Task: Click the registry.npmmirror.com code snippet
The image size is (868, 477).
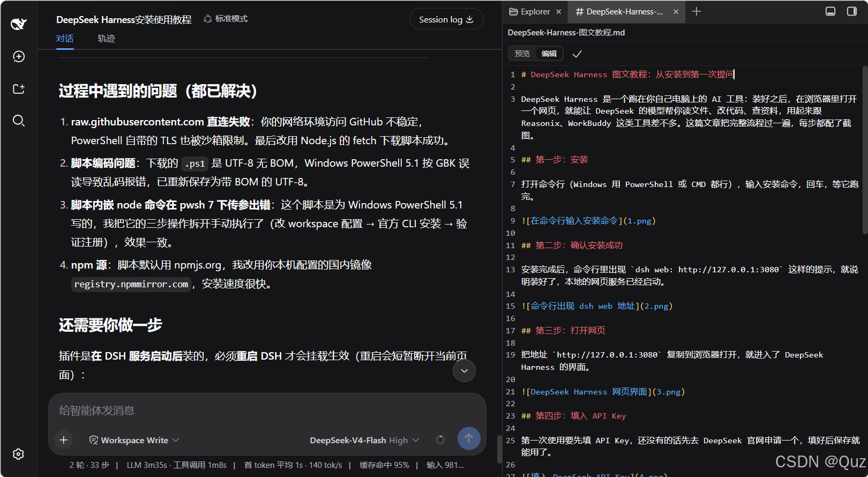Action: pyautogui.click(x=131, y=284)
